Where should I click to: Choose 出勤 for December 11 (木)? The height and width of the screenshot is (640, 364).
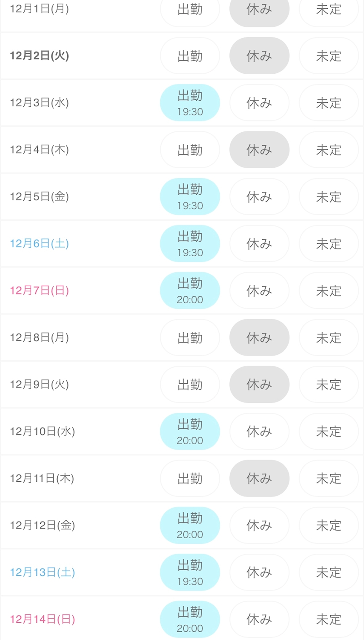click(x=190, y=478)
